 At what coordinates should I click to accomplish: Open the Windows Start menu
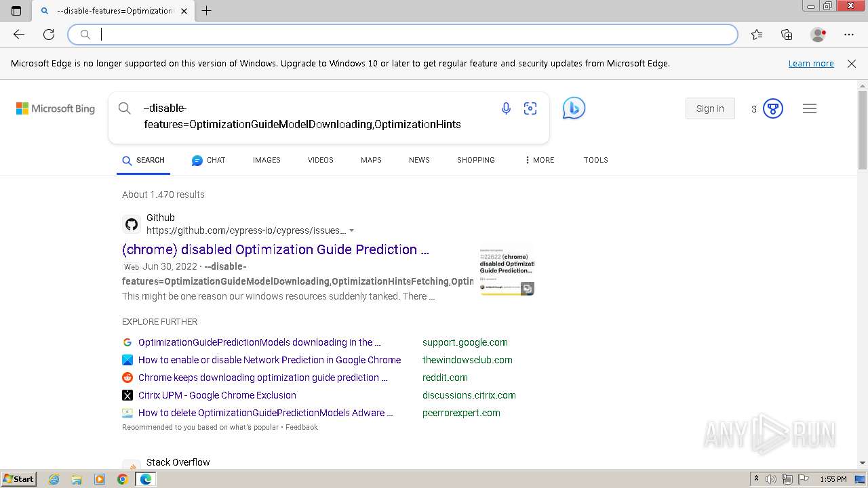(18, 479)
